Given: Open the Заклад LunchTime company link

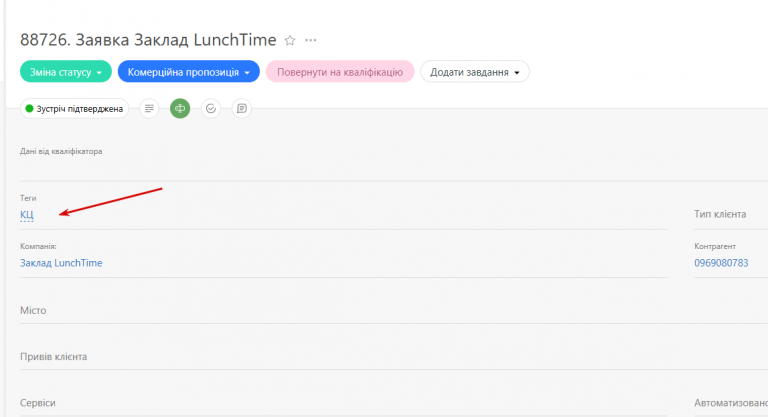Looking at the screenshot, I should coord(61,263).
